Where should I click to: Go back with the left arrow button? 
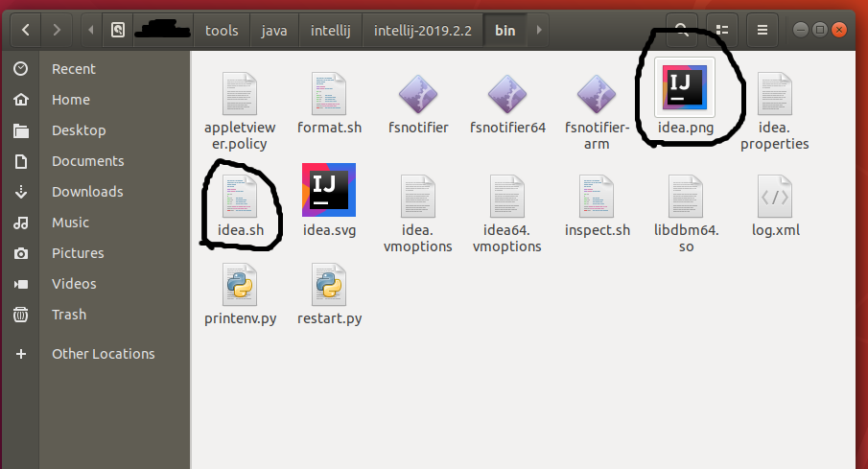pos(26,30)
